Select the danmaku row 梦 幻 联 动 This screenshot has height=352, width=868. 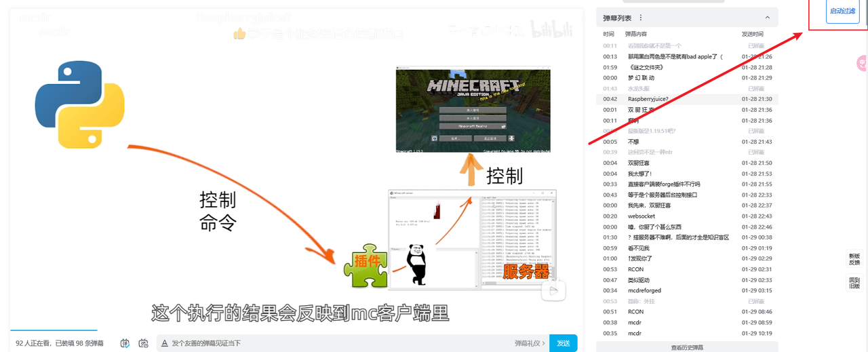[x=687, y=78]
